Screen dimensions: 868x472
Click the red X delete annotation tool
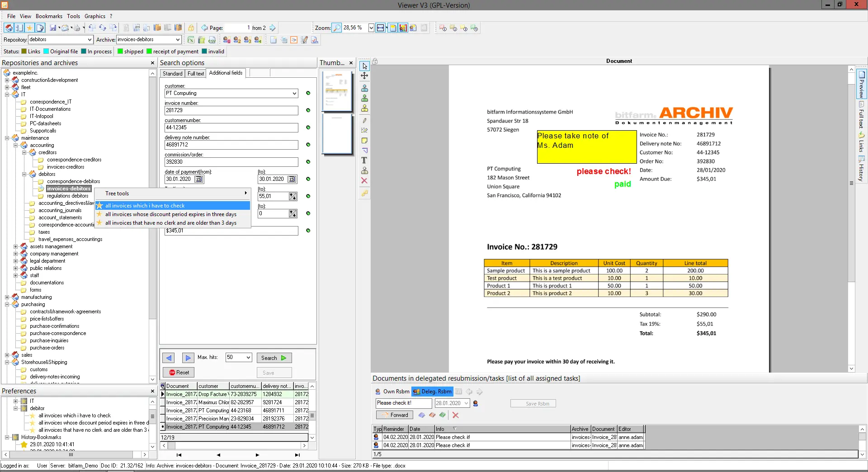coord(364,180)
